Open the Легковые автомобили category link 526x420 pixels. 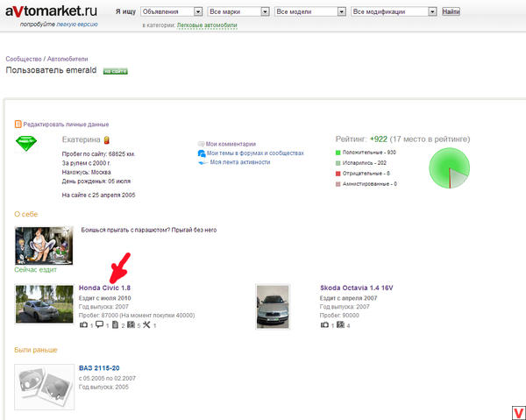[x=207, y=25]
